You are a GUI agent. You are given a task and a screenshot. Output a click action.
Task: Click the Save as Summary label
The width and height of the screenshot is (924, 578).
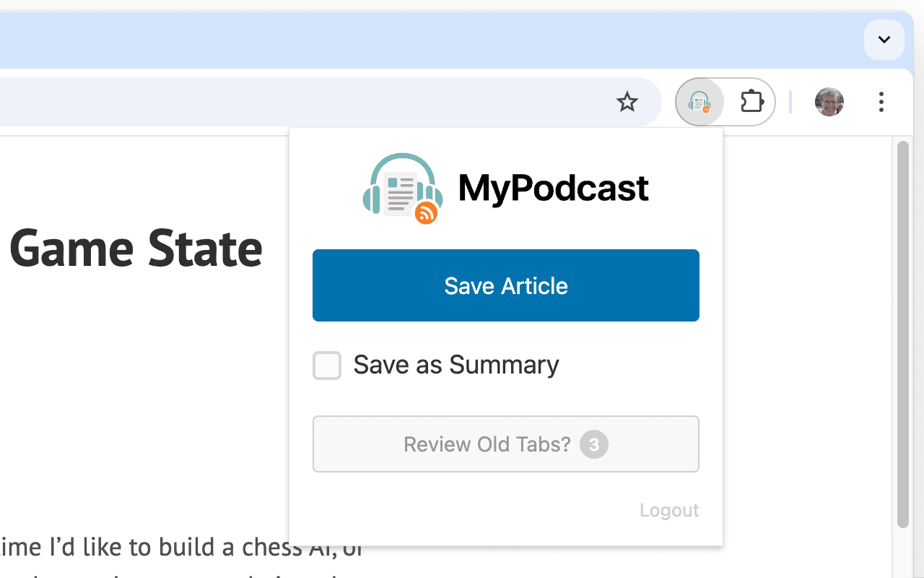[456, 366]
